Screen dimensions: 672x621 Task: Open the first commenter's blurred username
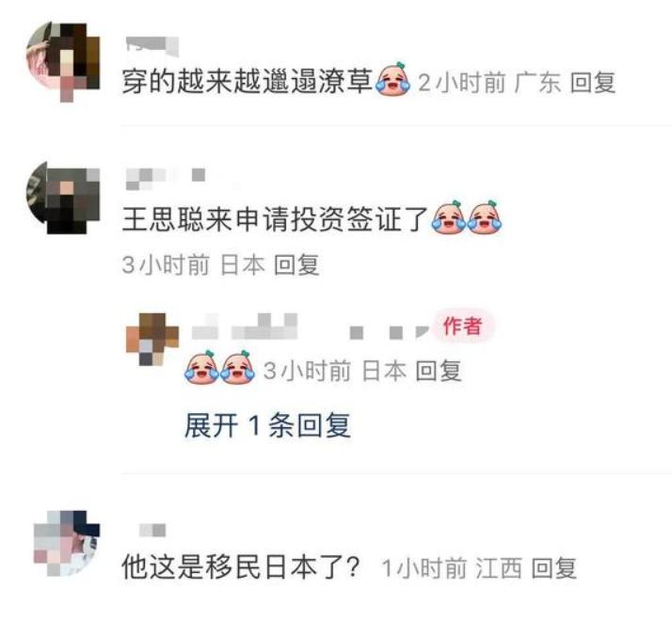point(152,46)
